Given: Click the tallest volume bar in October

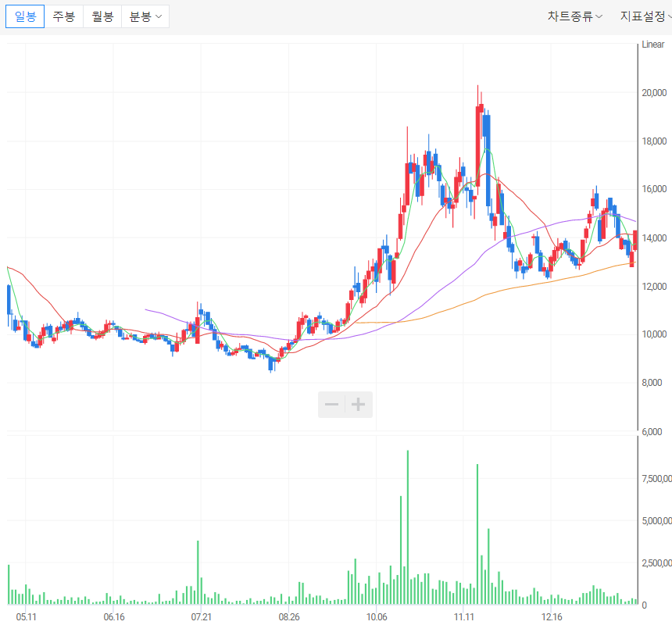Looking at the screenshot, I should (408, 527).
